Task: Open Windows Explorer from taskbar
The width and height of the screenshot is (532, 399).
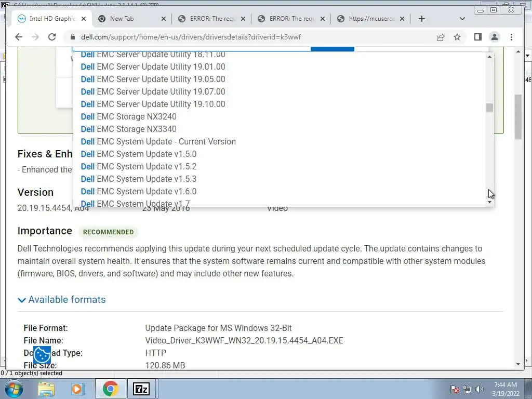Action: click(x=46, y=389)
